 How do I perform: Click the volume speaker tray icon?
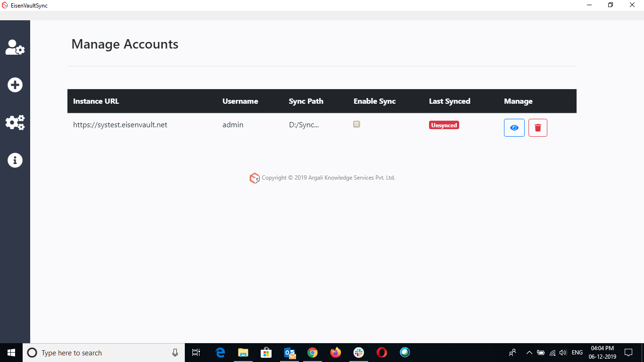(x=563, y=353)
